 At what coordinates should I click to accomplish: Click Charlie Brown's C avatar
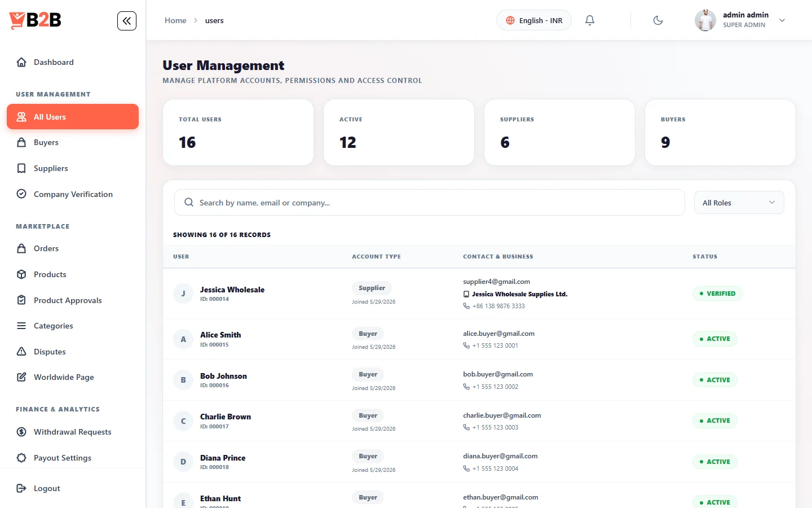coord(183,421)
